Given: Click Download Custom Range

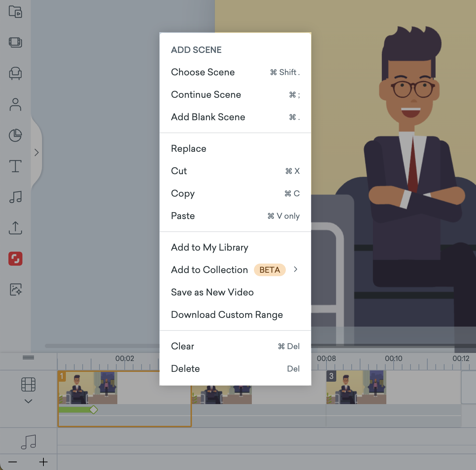Looking at the screenshot, I should click(227, 314).
